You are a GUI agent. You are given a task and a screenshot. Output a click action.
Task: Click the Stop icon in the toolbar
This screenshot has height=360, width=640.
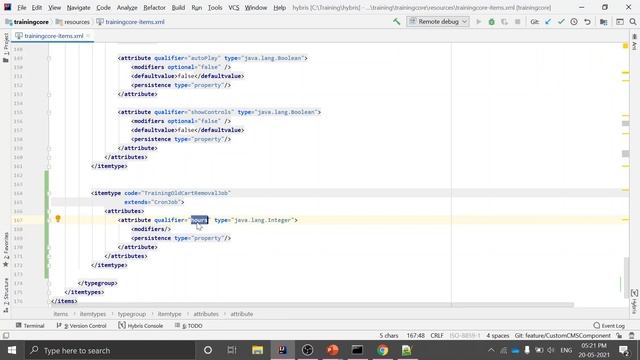point(518,22)
